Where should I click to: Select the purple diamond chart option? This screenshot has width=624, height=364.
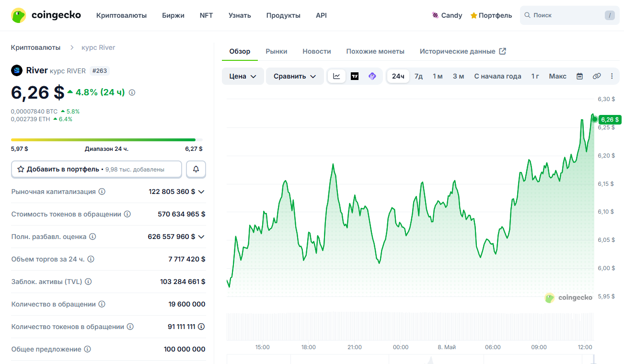372,76
